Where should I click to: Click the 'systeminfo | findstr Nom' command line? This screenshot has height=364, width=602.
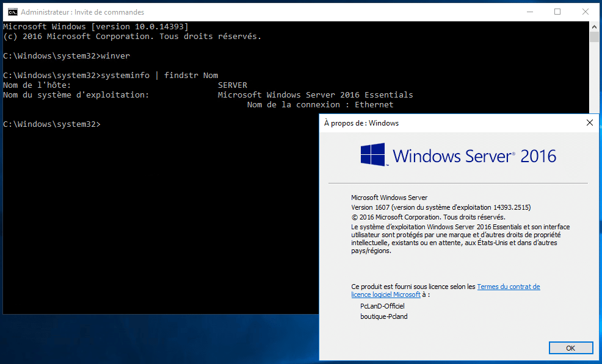[111, 75]
